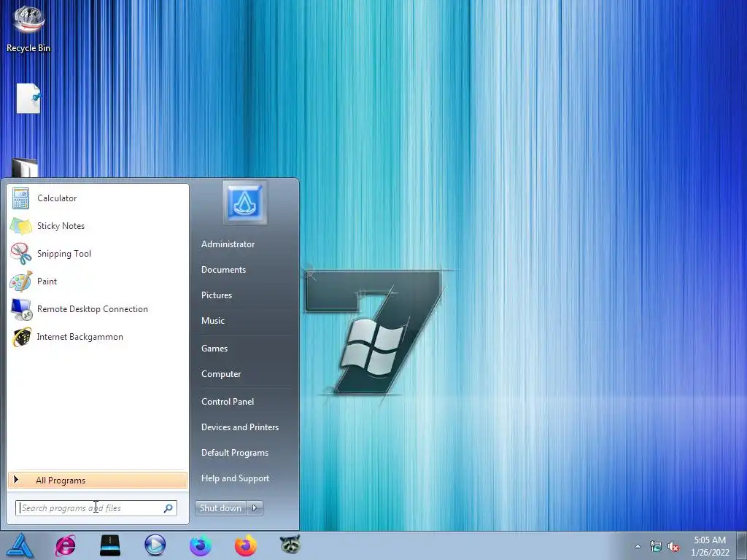Open Games from Start menu
Screen dimensions: 747x560
coord(214,349)
